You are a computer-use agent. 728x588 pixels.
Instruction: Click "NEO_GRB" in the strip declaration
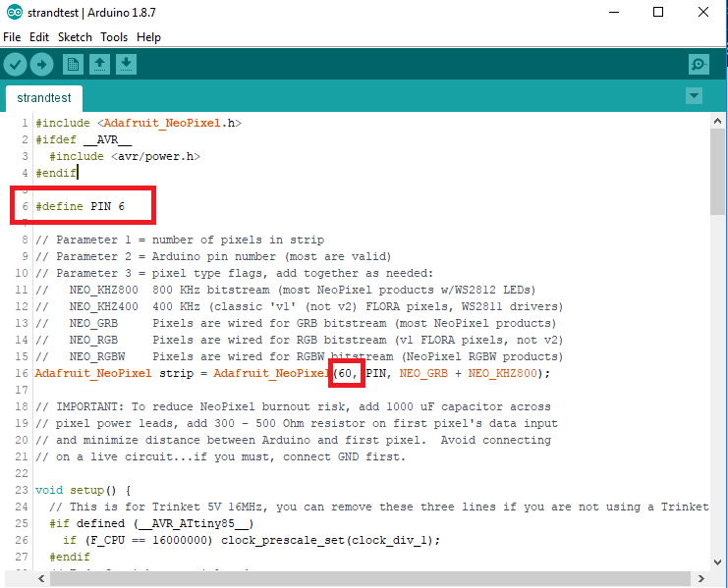click(423, 373)
